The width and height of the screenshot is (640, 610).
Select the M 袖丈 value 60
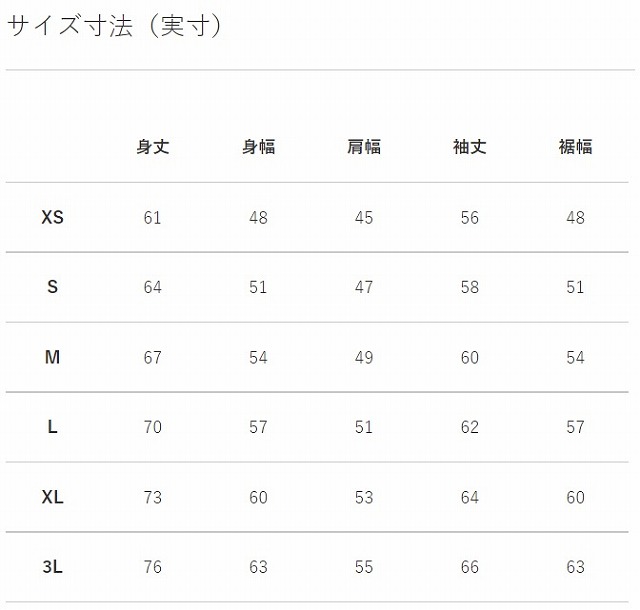point(469,358)
